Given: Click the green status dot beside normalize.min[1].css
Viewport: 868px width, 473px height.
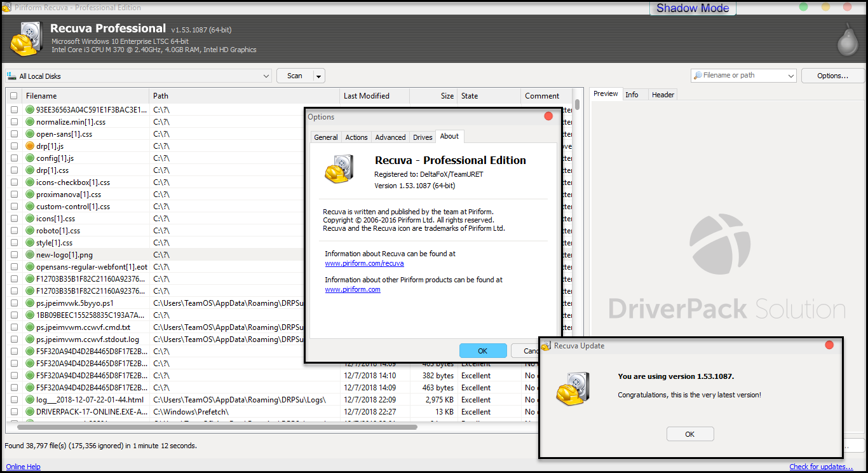Looking at the screenshot, I should pos(29,122).
